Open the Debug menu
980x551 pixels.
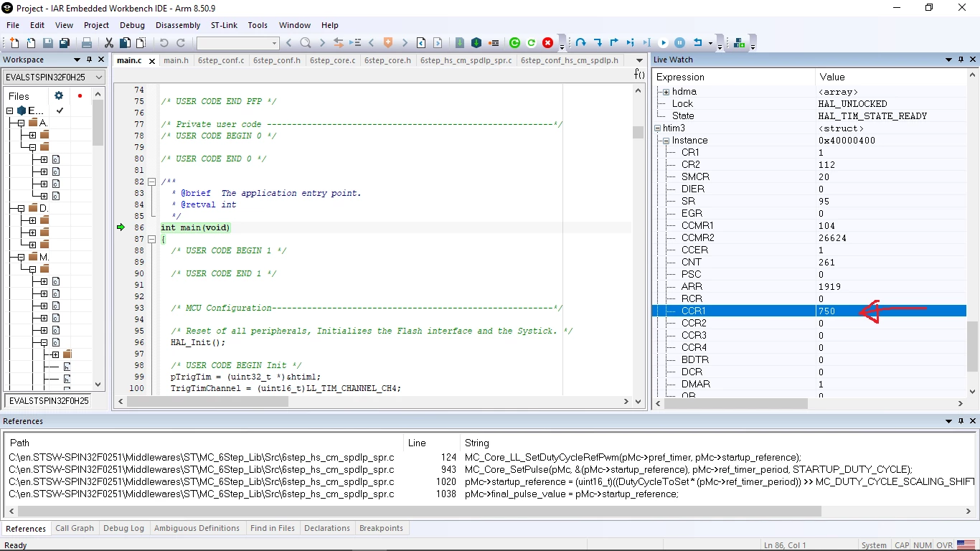[132, 25]
